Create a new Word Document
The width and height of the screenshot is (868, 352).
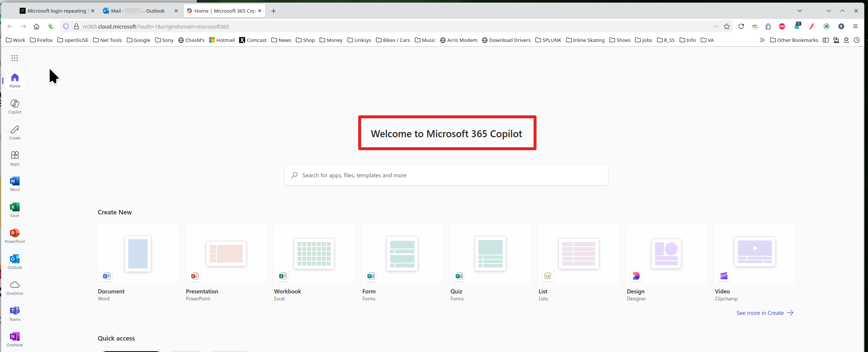point(138,263)
